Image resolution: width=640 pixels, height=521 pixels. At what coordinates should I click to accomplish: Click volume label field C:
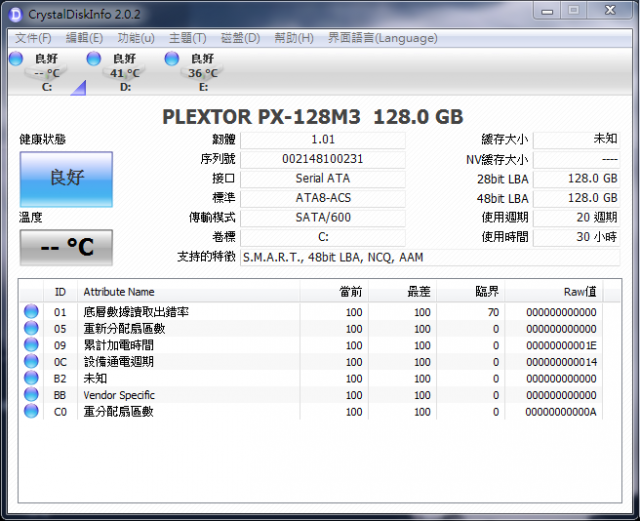pos(323,238)
